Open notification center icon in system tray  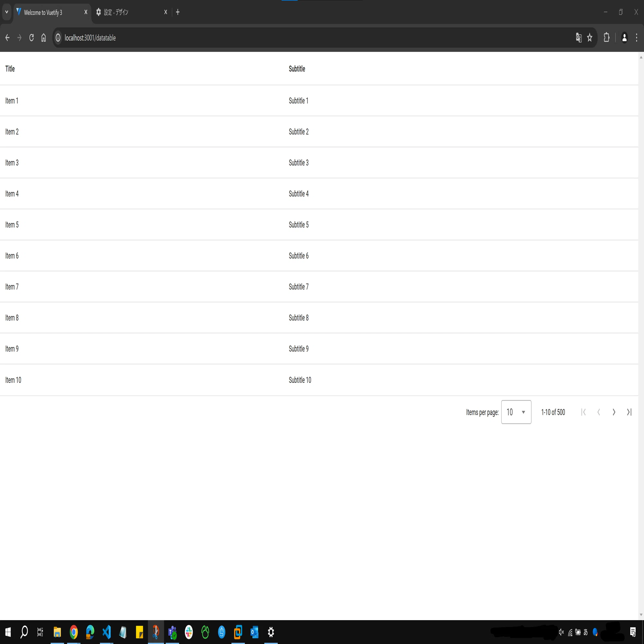click(x=633, y=632)
